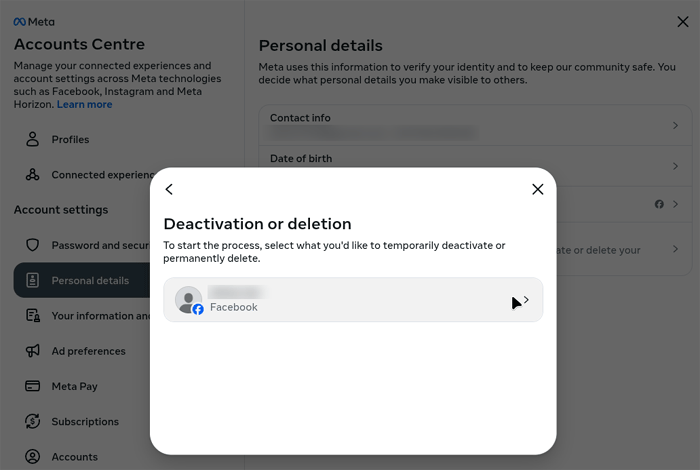700x470 pixels.
Task: Click the Meta logo
Action: point(34,21)
